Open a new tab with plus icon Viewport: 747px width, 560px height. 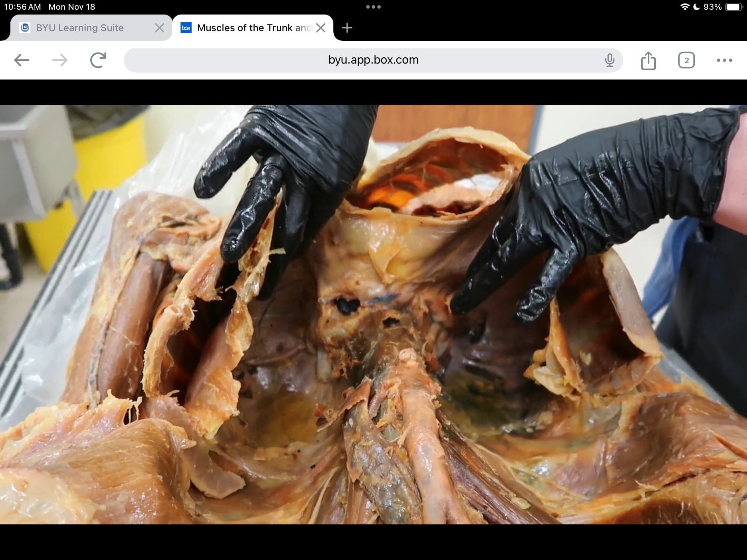(347, 28)
